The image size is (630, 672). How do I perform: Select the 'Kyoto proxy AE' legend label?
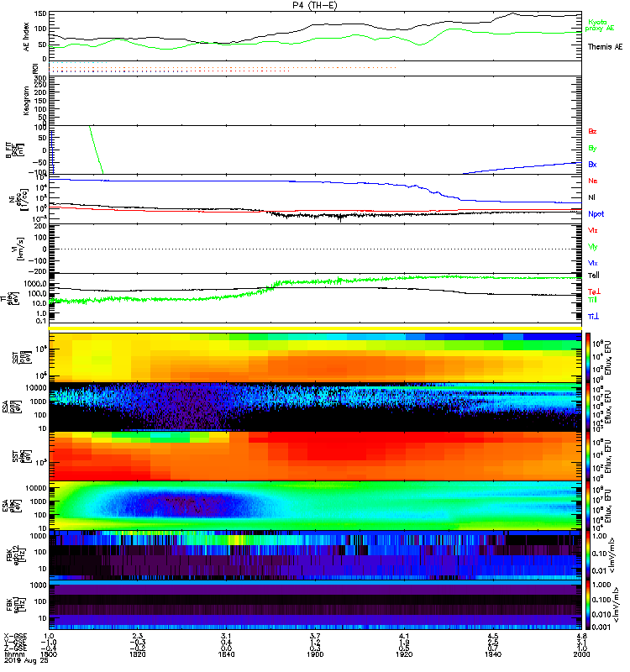pos(600,25)
